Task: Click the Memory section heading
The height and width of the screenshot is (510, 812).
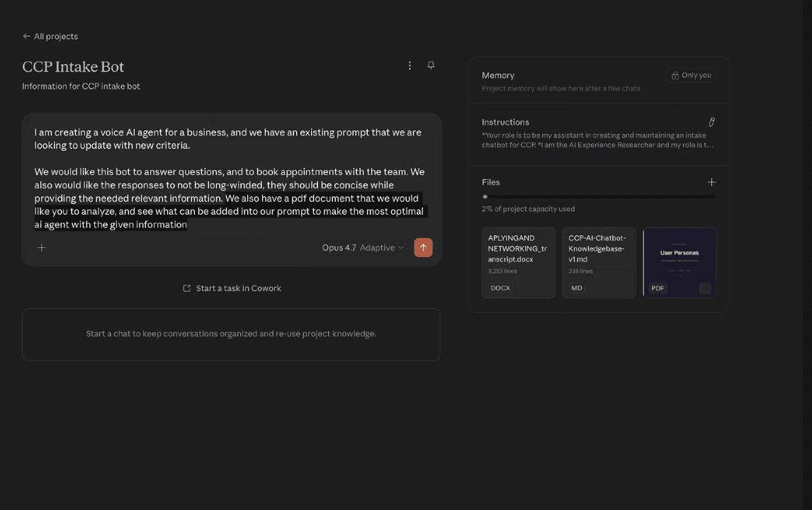Action: 498,75
